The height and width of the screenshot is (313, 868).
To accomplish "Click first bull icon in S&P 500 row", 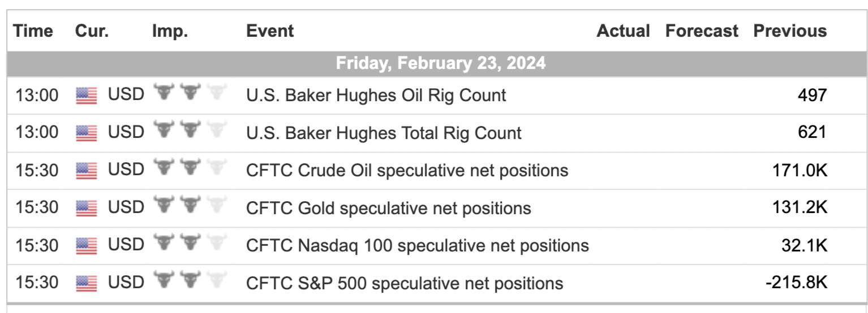I will tap(164, 280).
